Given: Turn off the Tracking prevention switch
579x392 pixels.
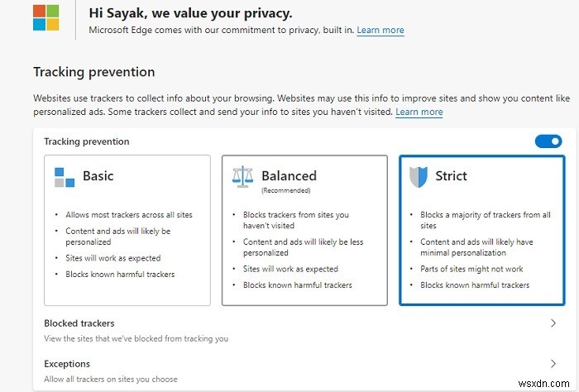Looking at the screenshot, I should point(548,141).
